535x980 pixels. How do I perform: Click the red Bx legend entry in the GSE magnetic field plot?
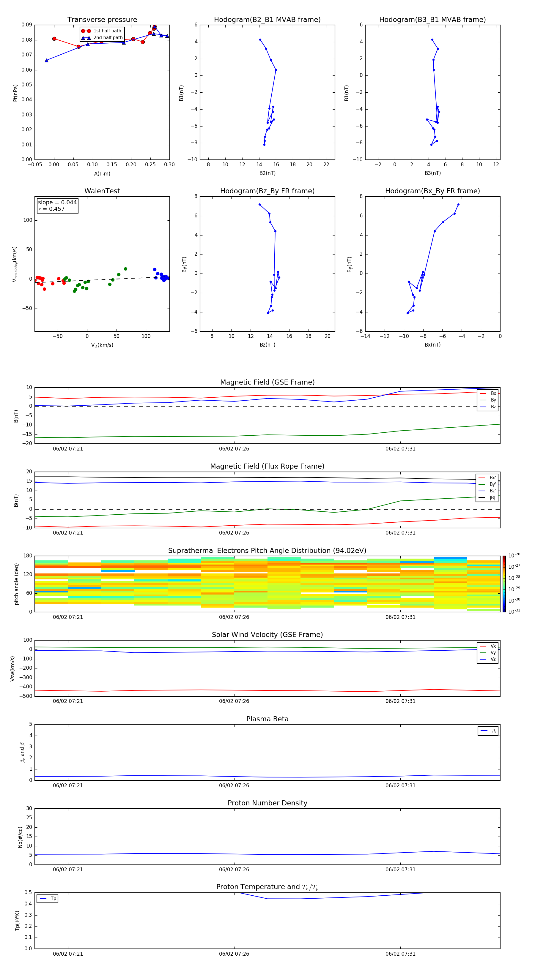tap(488, 393)
